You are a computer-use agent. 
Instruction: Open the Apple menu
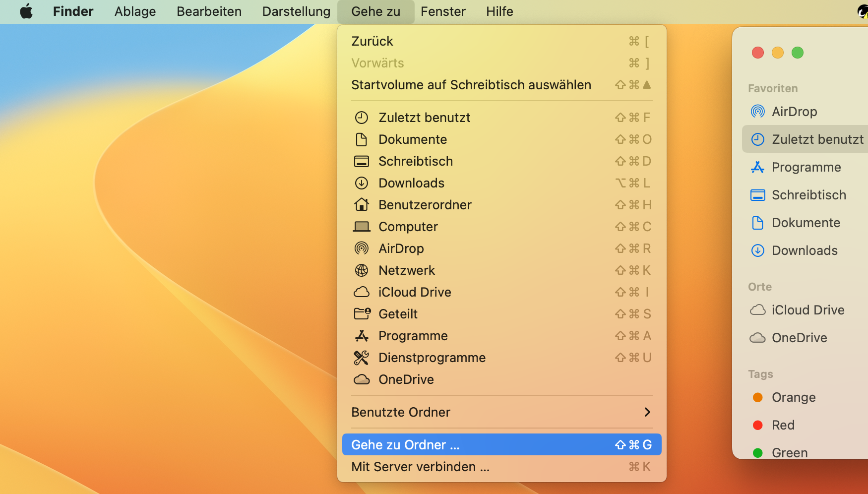point(26,11)
